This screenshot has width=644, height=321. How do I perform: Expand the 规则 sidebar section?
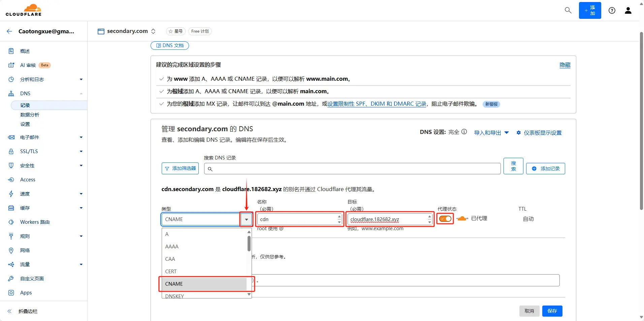click(x=81, y=236)
